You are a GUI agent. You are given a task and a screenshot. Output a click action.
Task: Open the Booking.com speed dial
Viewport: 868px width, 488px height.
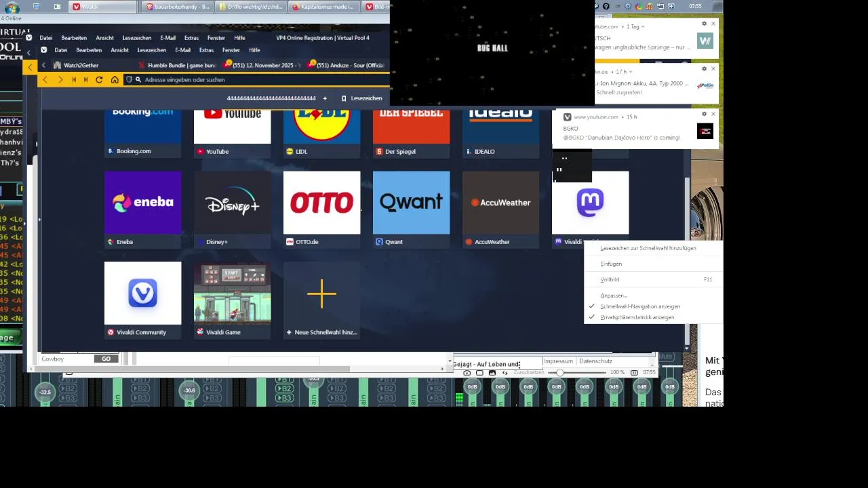click(x=142, y=133)
